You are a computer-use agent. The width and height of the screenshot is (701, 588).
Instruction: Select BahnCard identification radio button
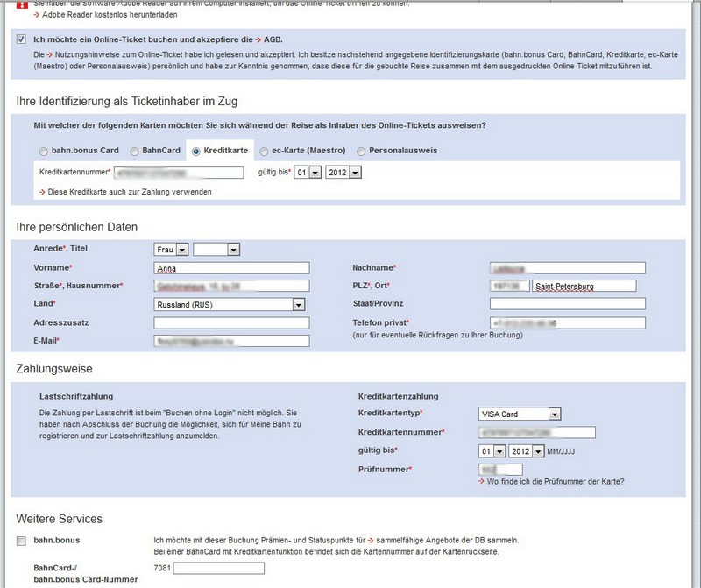[x=134, y=152]
